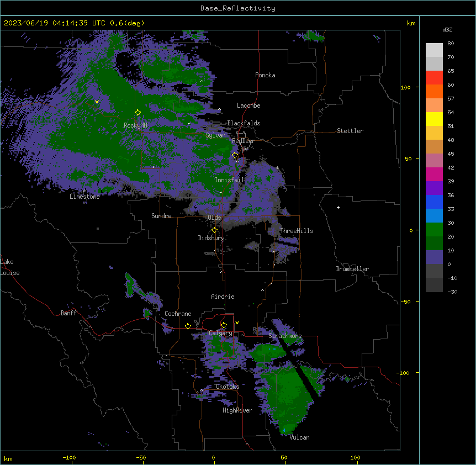Click the Base_Reflectivity title
The image size is (476, 465).
(238, 8)
